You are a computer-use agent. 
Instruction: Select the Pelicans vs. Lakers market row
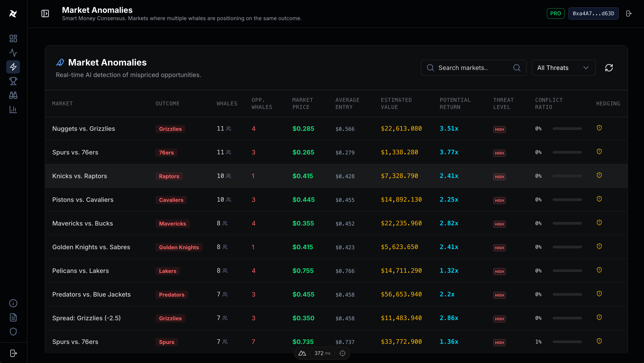point(336,270)
